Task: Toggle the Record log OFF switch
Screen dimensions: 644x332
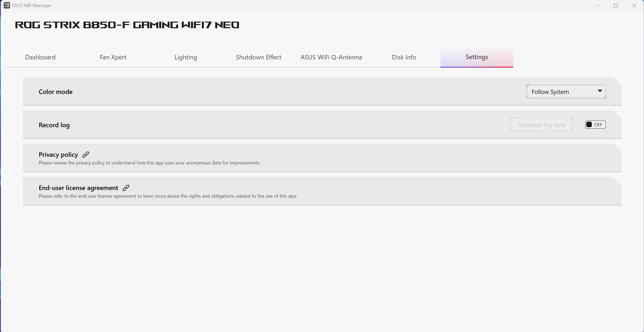Action: coord(595,125)
